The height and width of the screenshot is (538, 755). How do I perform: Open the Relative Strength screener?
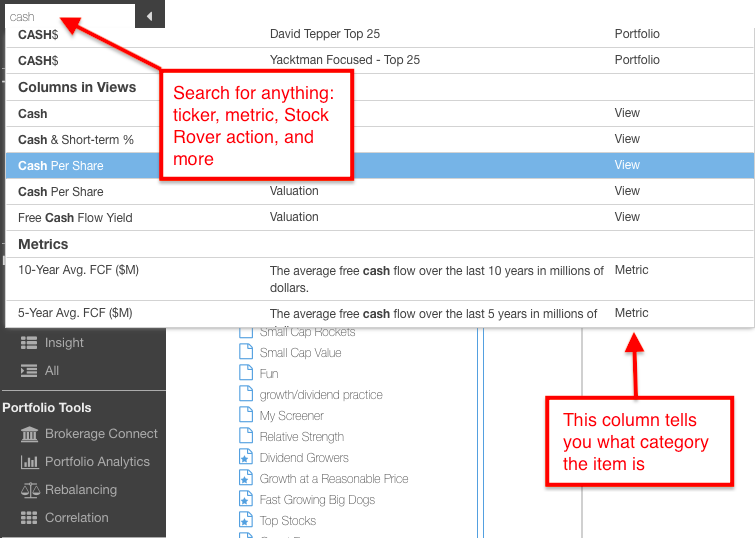302,437
